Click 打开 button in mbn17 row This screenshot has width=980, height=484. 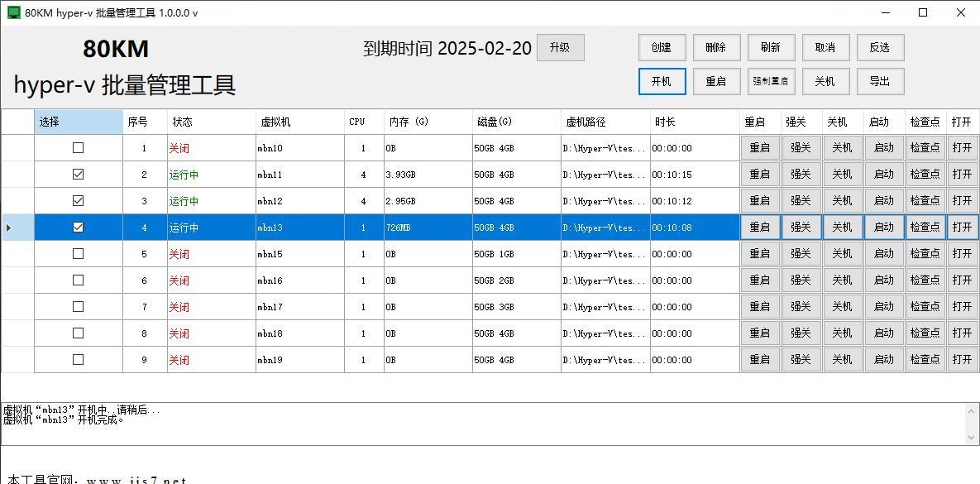point(963,306)
